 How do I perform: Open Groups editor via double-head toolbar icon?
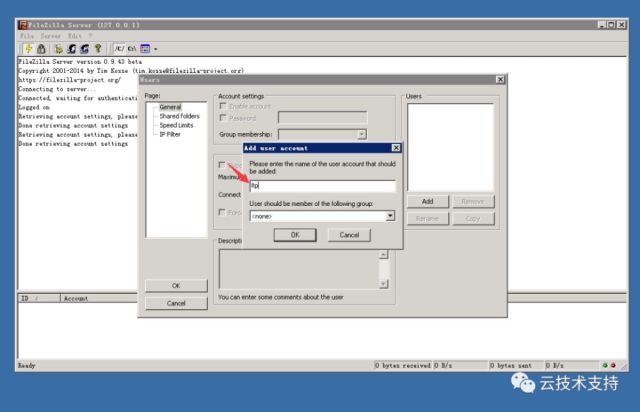coord(84,49)
